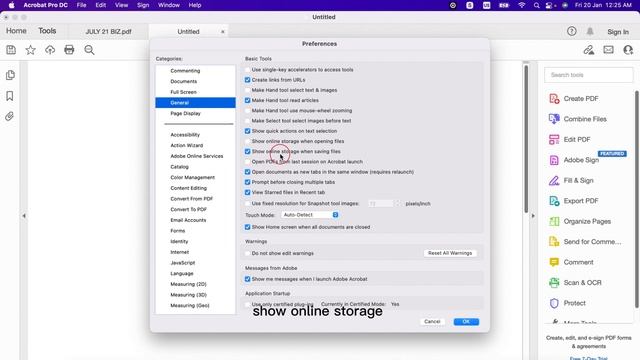Screen dimensions: 640x360
Task: Toggle Make Hand tool read articles
Action: coord(247,100)
